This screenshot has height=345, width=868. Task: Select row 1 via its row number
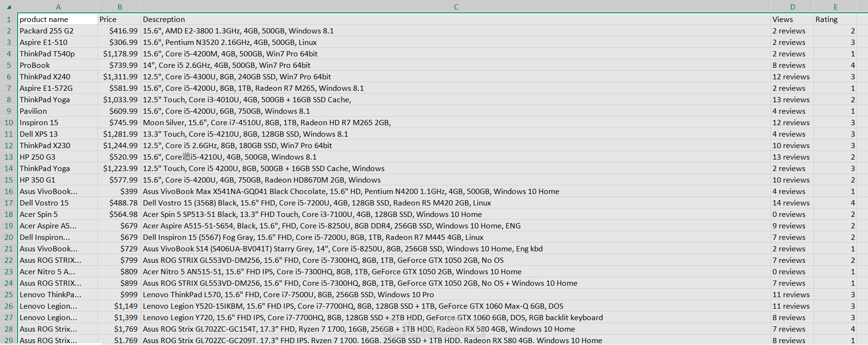point(9,19)
